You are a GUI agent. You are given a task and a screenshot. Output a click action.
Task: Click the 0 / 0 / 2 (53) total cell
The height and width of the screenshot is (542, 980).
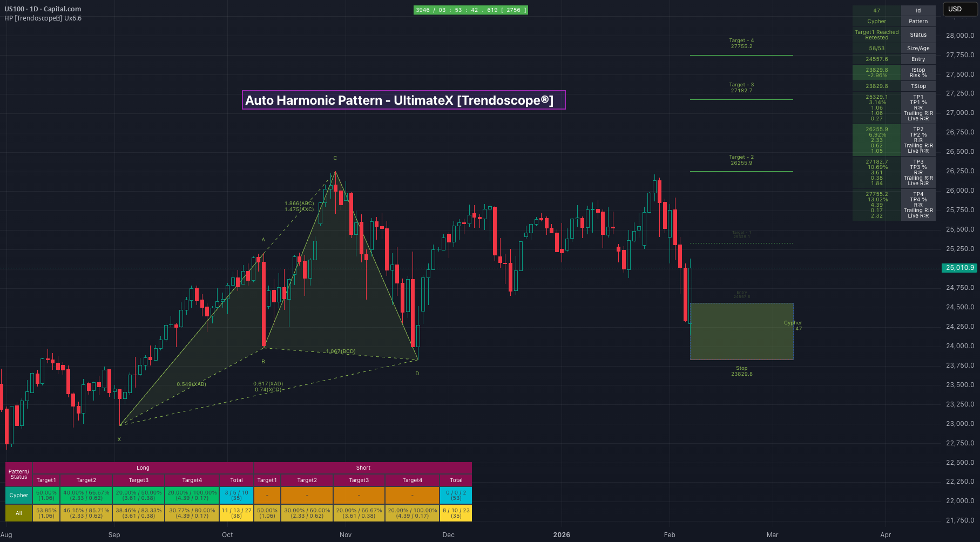tap(456, 496)
